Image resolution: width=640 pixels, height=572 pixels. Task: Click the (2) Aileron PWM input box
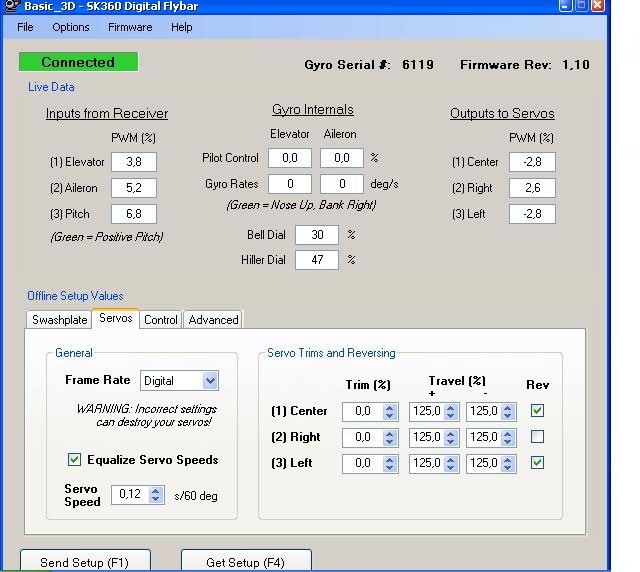[134, 188]
